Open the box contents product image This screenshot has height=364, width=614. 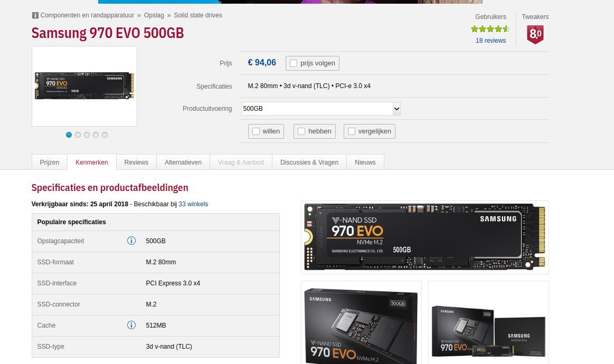pos(488,322)
